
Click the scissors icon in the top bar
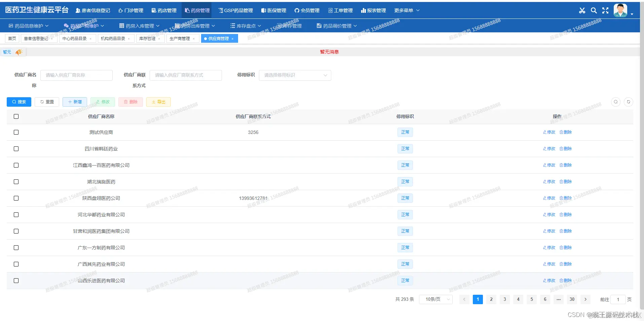[x=582, y=10]
